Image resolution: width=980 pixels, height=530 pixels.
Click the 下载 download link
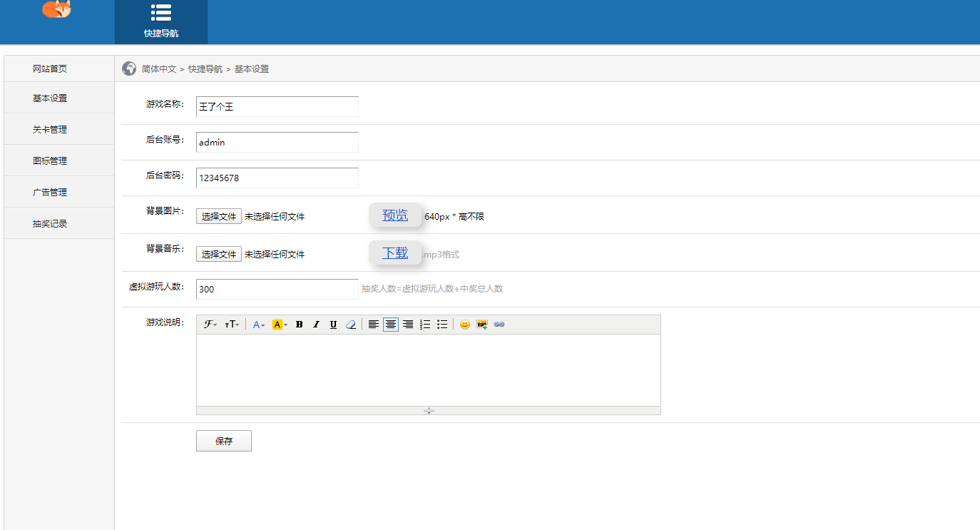click(395, 253)
